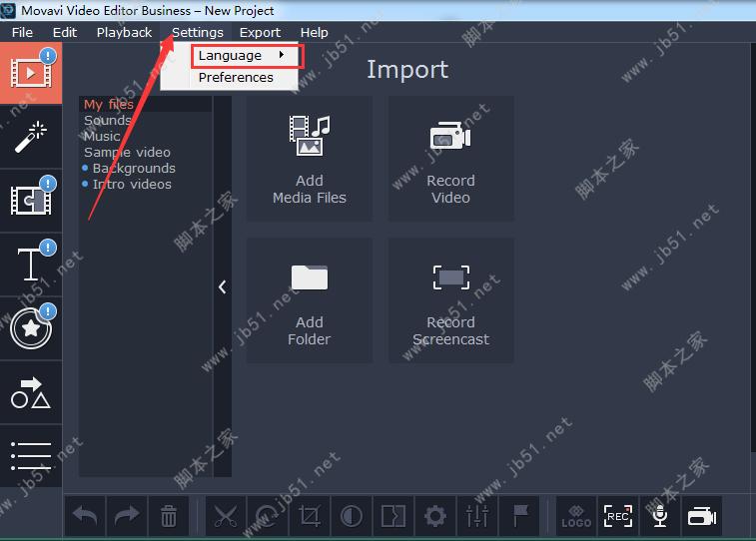Add a marker with flag icon
756x541 pixels.
pyautogui.click(x=519, y=516)
